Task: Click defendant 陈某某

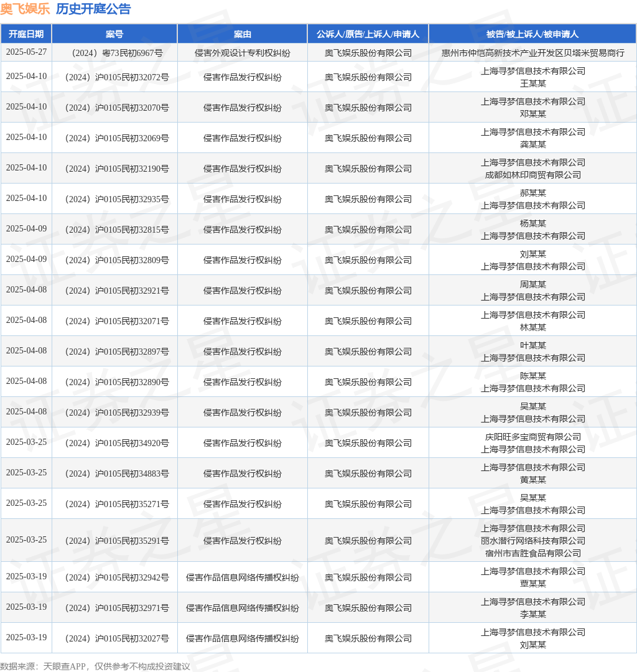Action: (x=533, y=375)
